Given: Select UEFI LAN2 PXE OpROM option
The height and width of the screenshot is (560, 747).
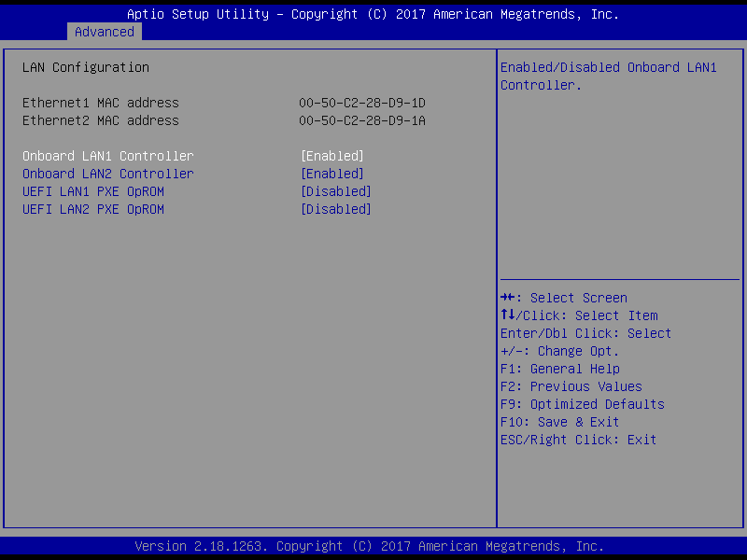Looking at the screenshot, I should 93,209.
